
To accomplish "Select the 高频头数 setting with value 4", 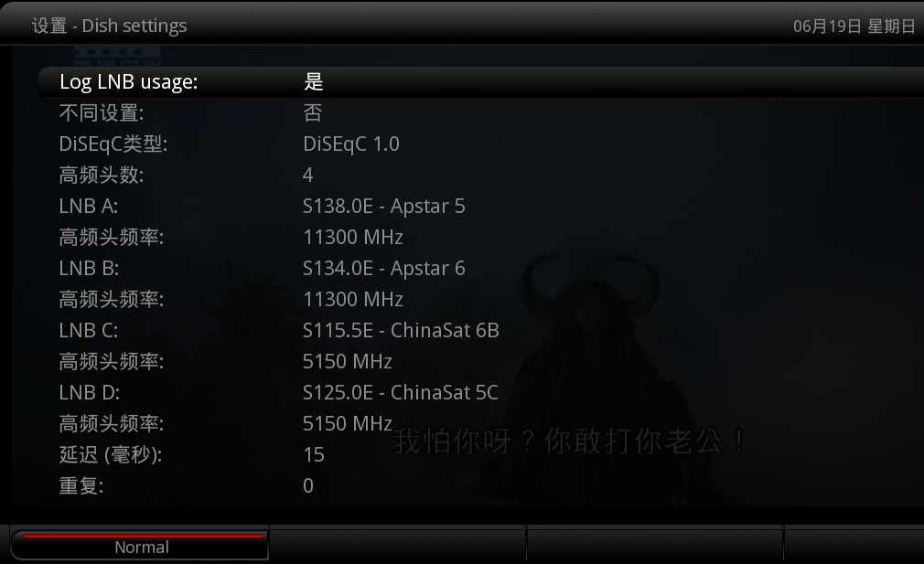I will [481, 175].
